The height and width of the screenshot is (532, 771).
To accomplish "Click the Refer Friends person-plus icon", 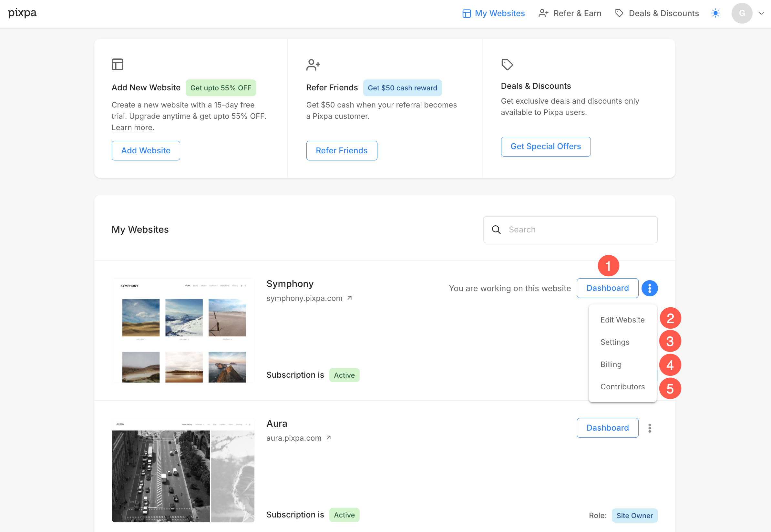I will pos(313,65).
